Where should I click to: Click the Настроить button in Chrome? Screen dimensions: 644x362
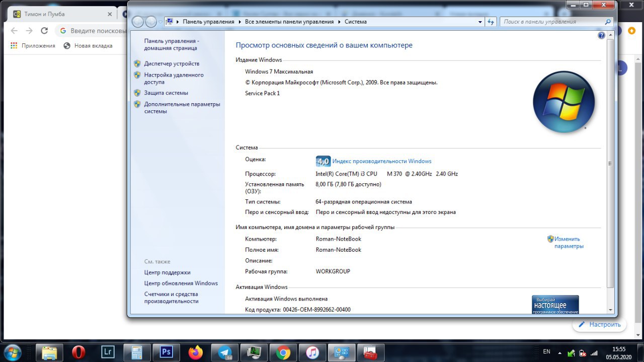pyautogui.click(x=599, y=324)
